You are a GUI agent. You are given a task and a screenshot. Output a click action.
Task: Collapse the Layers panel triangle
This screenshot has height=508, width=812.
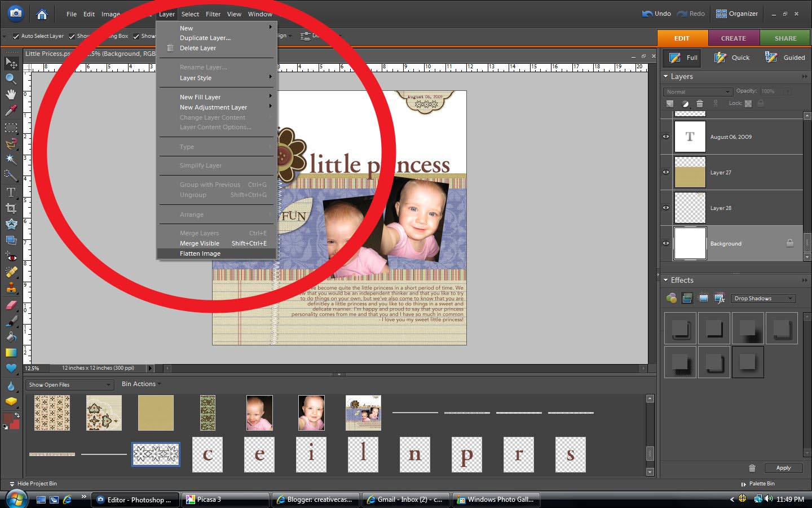point(666,76)
